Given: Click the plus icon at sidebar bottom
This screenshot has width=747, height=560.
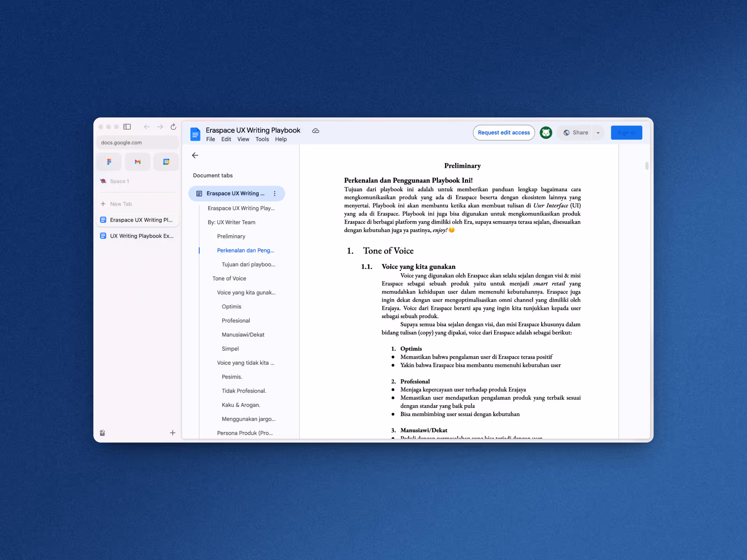Looking at the screenshot, I should tap(173, 433).
